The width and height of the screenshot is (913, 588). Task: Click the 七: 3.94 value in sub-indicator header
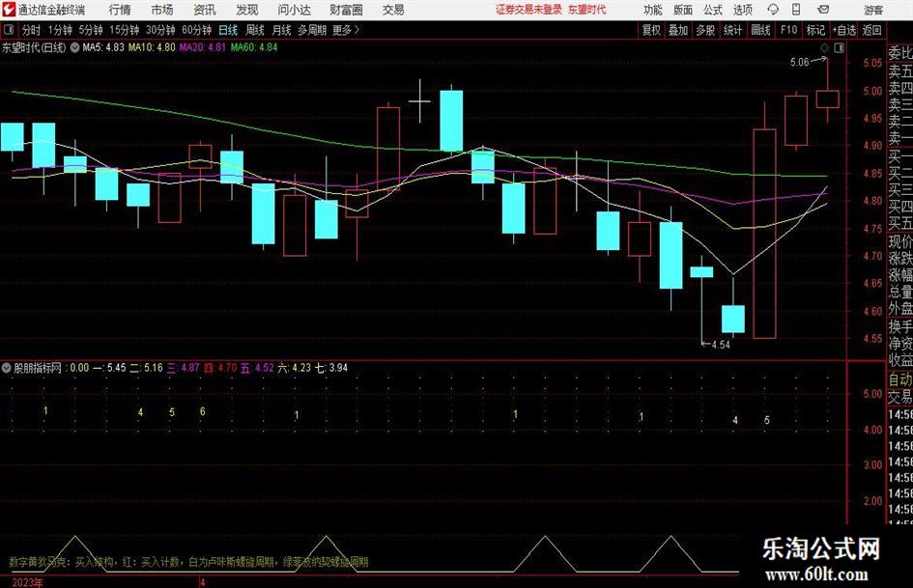[331, 368]
